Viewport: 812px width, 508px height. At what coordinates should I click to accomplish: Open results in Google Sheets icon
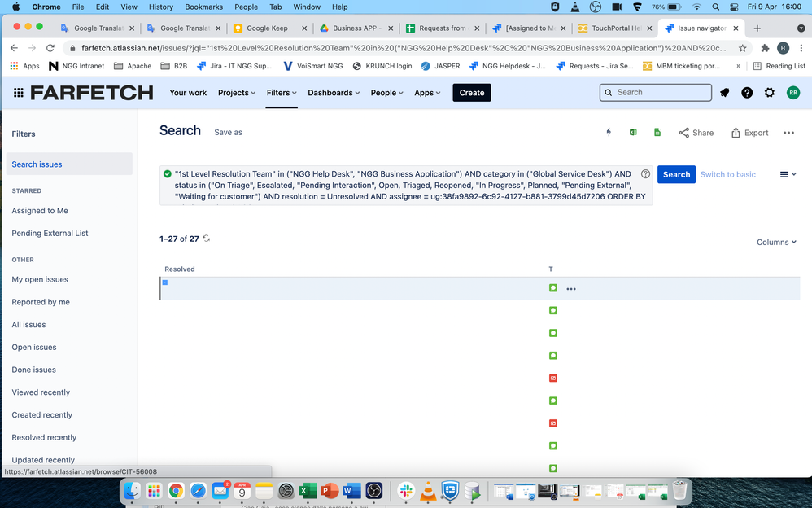(x=657, y=132)
